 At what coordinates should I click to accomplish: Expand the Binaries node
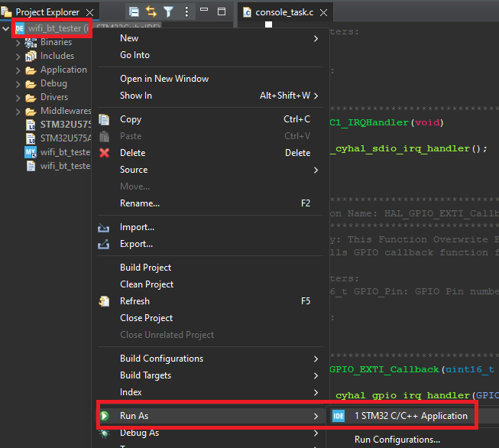[18, 43]
